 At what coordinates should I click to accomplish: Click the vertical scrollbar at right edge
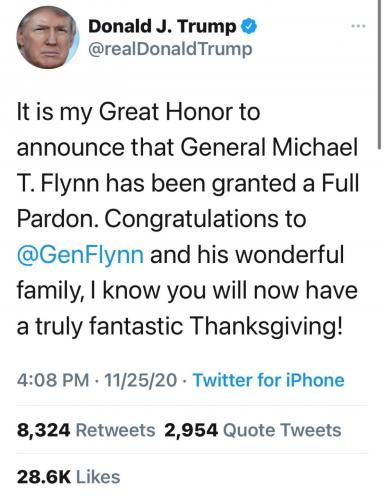click(380, 74)
